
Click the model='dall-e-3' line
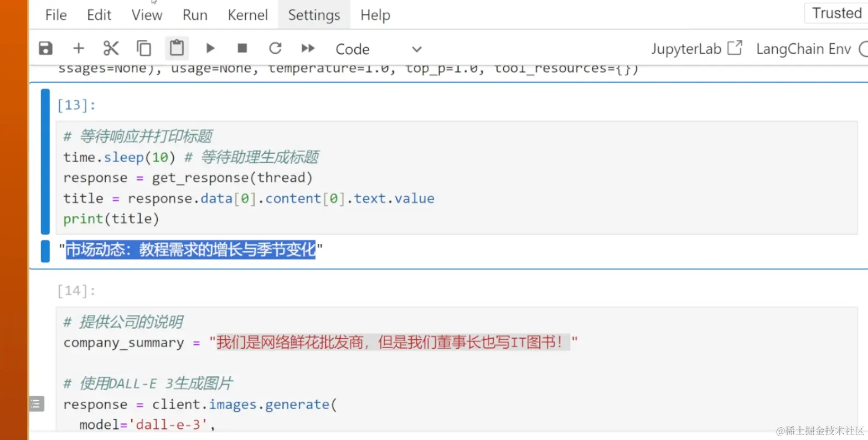[x=147, y=425]
